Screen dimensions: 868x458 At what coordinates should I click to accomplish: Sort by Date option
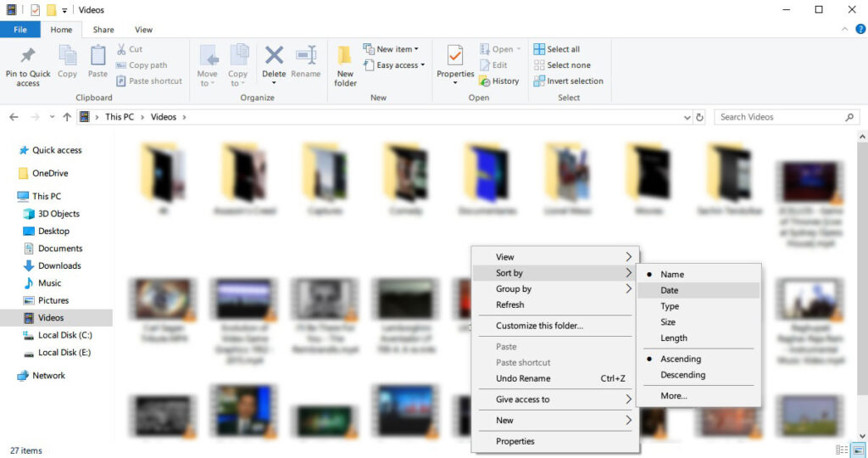coord(698,290)
